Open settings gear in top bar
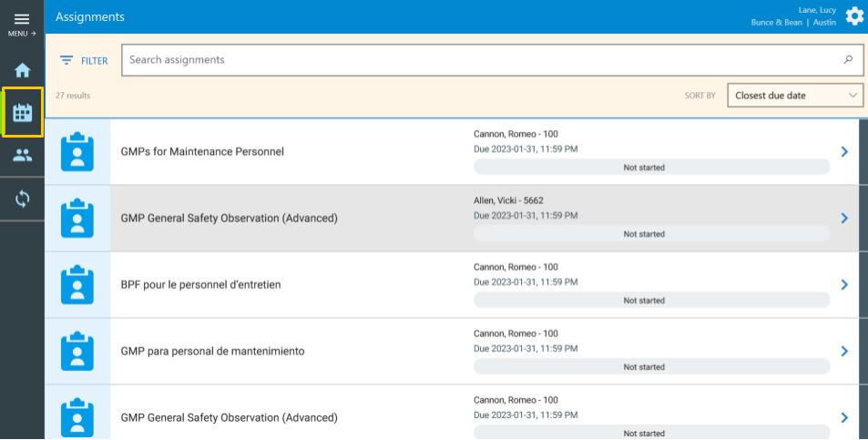The width and height of the screenshot is (868, 440). 853,16
